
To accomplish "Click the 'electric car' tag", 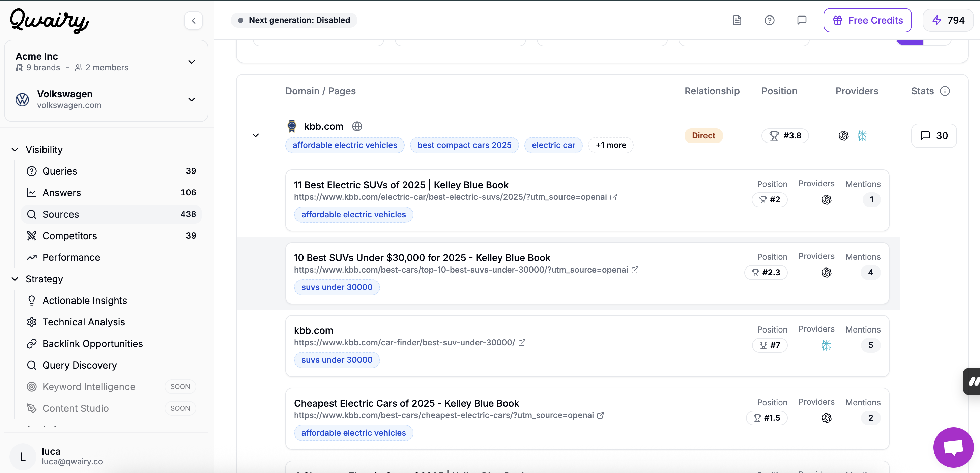I will [x=553, y=145].
